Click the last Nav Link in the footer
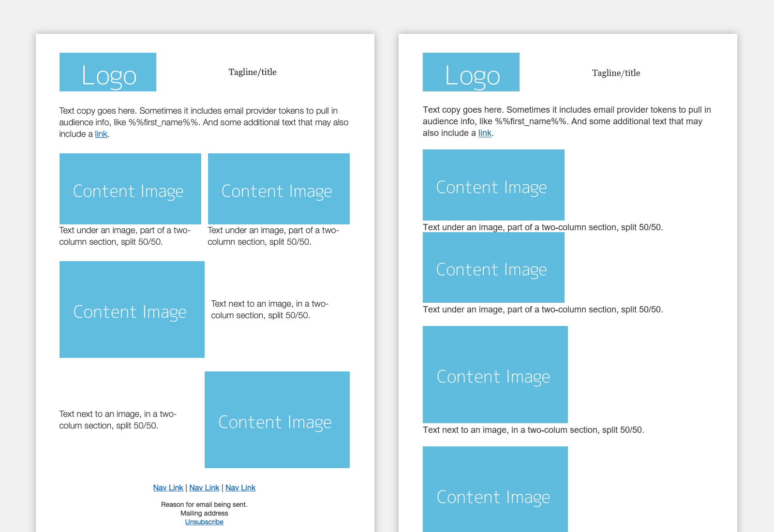The width and height of the screenshot is (774, 532). click(x=240, y=488)
